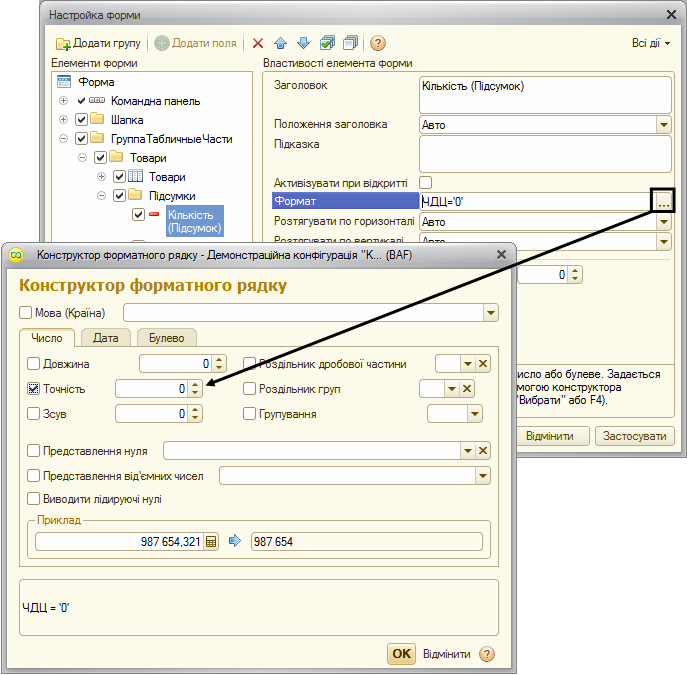Collapse the ГруппаТабличныеЧасти tree node

pos(64,139)
